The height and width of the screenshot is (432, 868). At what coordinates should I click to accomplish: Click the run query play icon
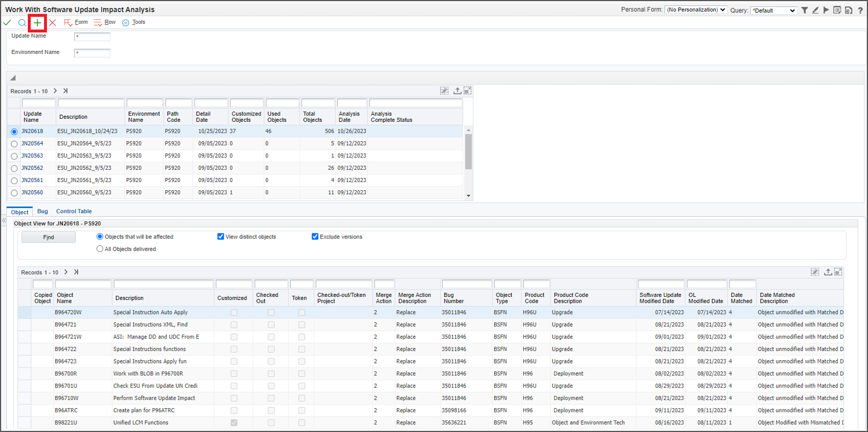[x=826, y=10]
